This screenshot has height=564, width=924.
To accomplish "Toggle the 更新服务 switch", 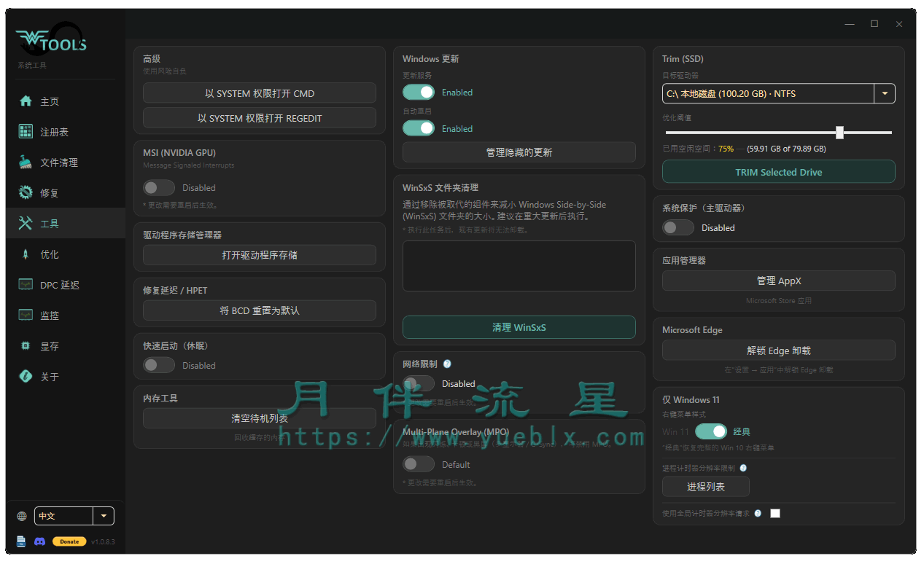I will pos(419,92).
